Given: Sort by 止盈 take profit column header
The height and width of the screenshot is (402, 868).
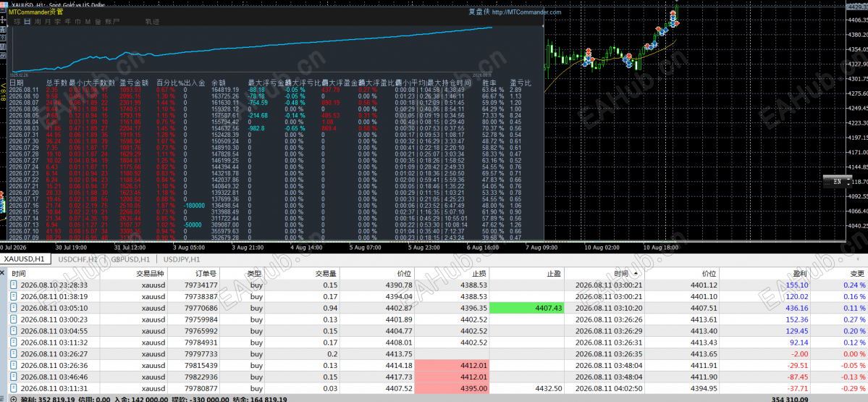Looking at the screenshot, I should (555, 274).
